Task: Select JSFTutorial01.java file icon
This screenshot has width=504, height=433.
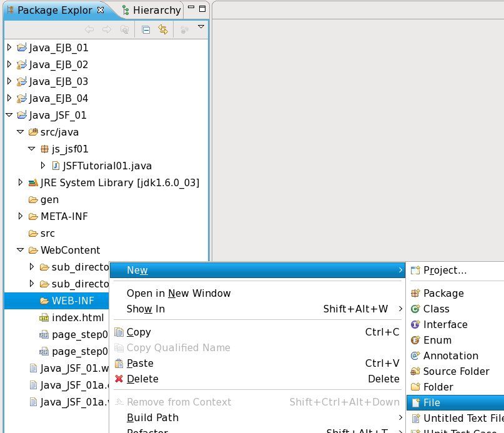Action: (56, 166)
